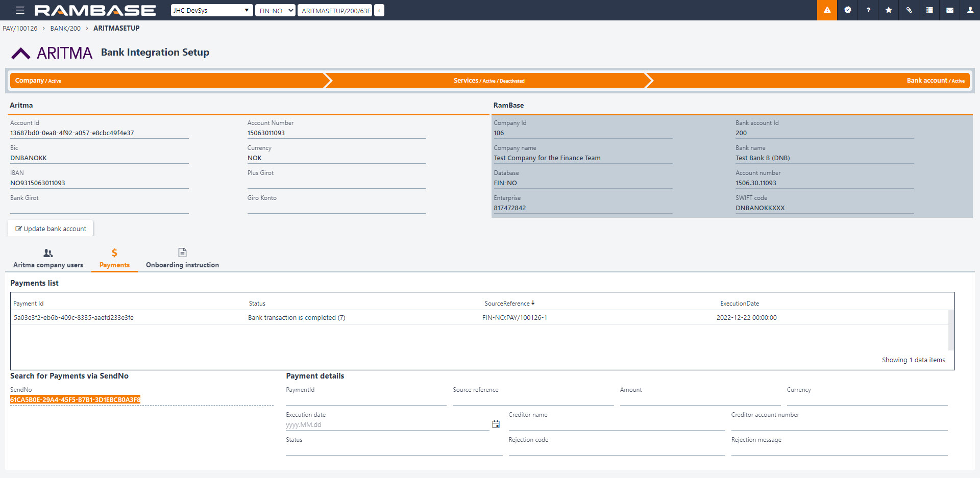Click the Execution date yyyy.MM.dd field

tap(387, 424)
